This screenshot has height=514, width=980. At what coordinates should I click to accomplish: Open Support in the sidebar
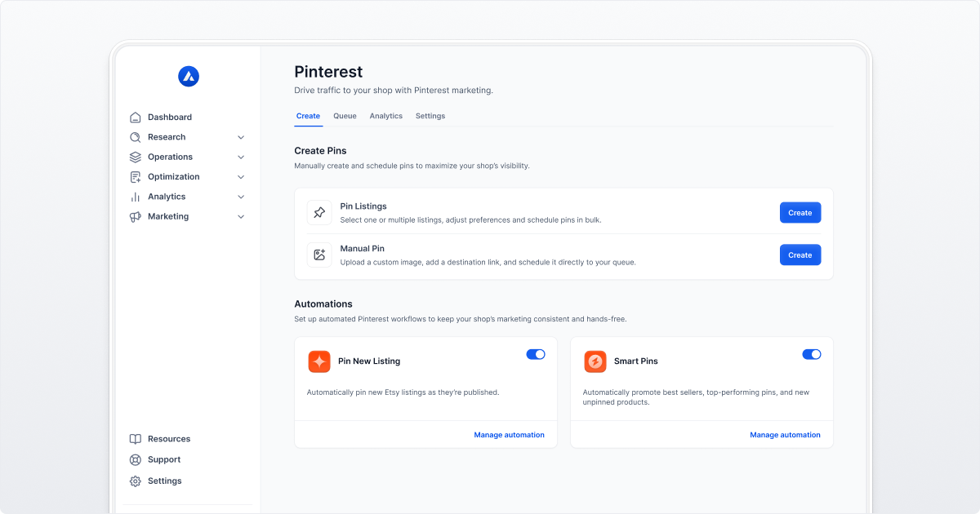click(x=164, y=460)
